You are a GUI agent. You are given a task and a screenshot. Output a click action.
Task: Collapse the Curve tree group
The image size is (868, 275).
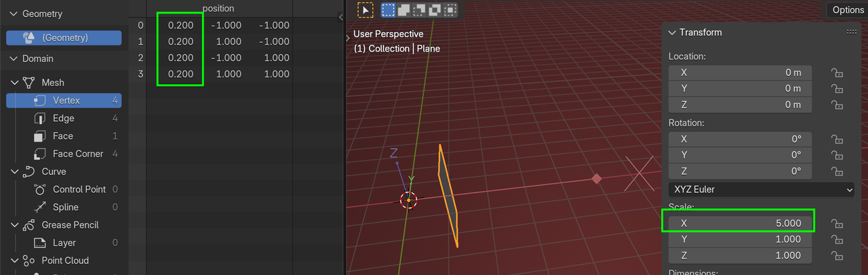click(x=15, y=171)
